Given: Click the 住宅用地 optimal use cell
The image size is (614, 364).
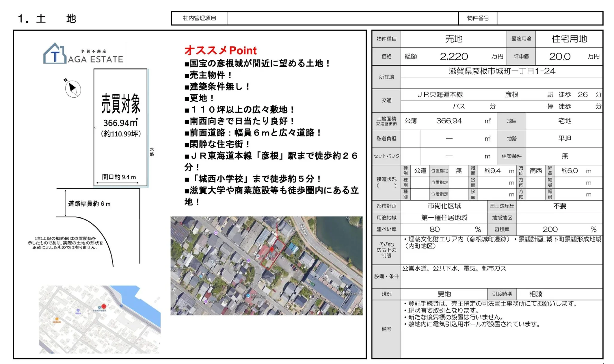Looking at the screenshot, I should [x=569, y=39].
